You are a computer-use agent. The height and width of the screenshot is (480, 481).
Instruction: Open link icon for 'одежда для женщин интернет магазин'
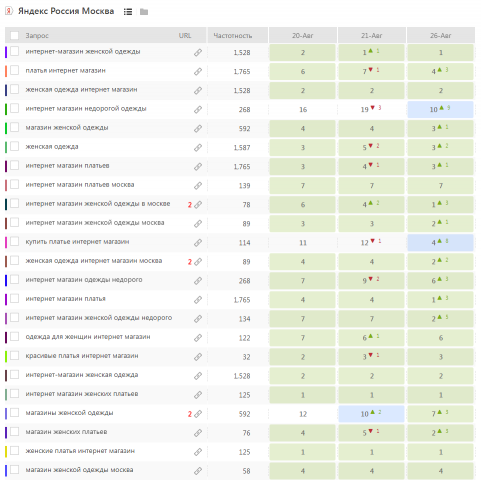tap(198, 337)
